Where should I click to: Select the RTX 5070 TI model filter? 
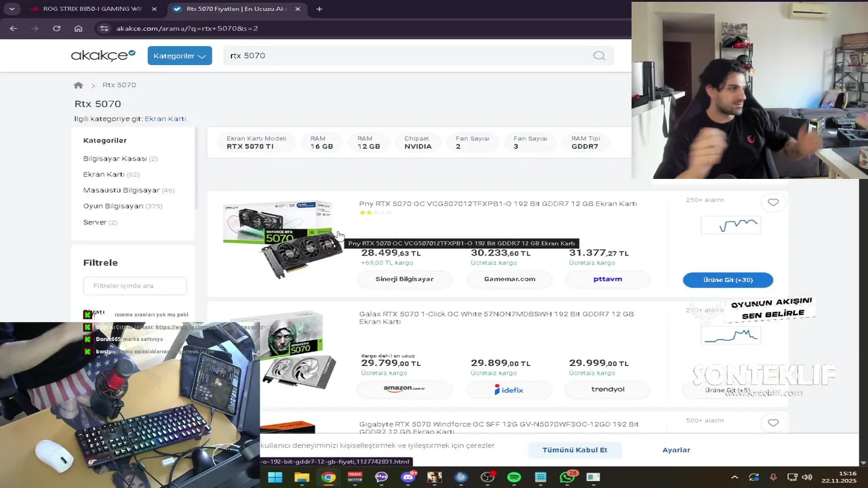[x=256, y=142]
